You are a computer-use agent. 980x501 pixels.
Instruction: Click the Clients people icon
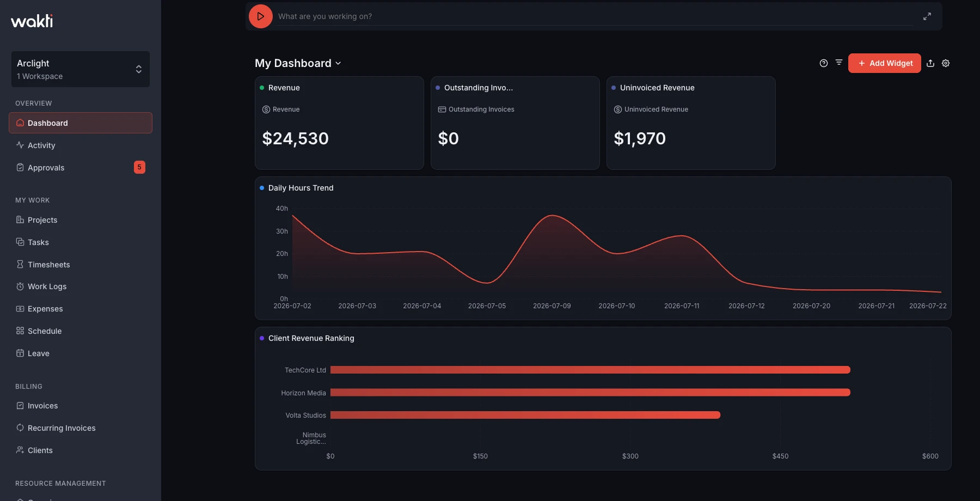tap(20, 450)
